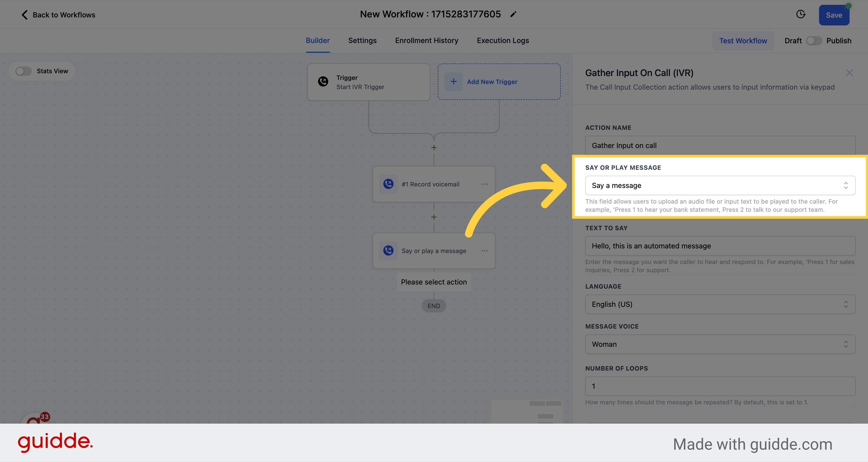Click the Save button
This screenshot has width=868, height=462.
834,15
